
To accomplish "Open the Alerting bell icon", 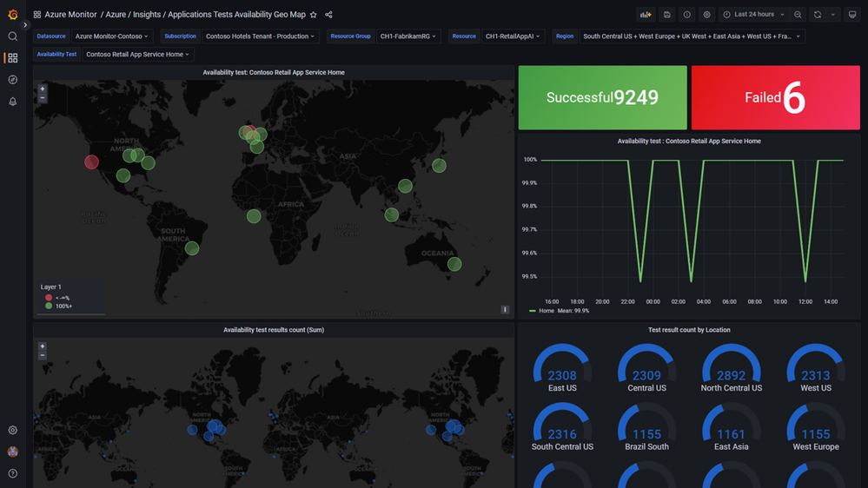I will point(13,102).
